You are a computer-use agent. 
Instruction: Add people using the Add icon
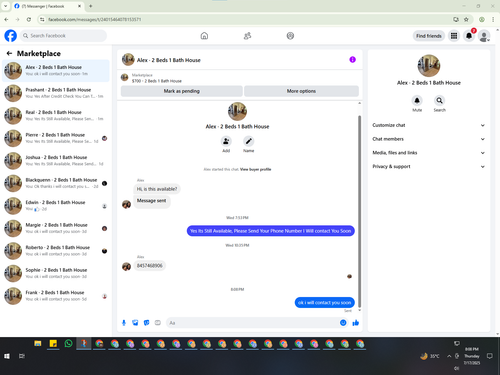coord(226,141)
